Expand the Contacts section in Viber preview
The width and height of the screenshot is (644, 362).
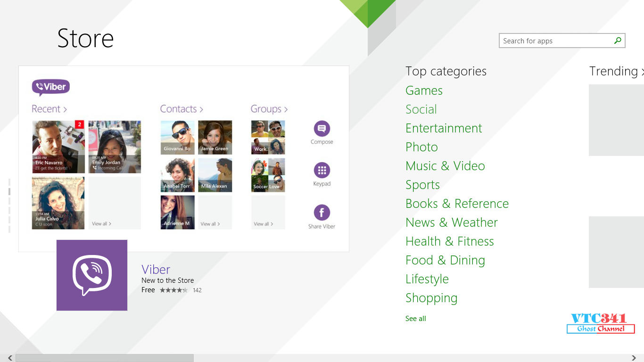coord(182,109)
